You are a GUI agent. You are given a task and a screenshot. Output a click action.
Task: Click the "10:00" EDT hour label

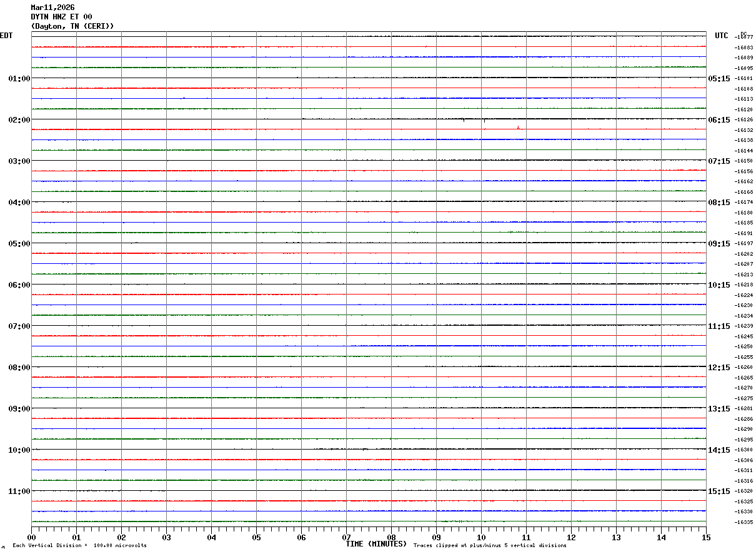coord(19,450)
